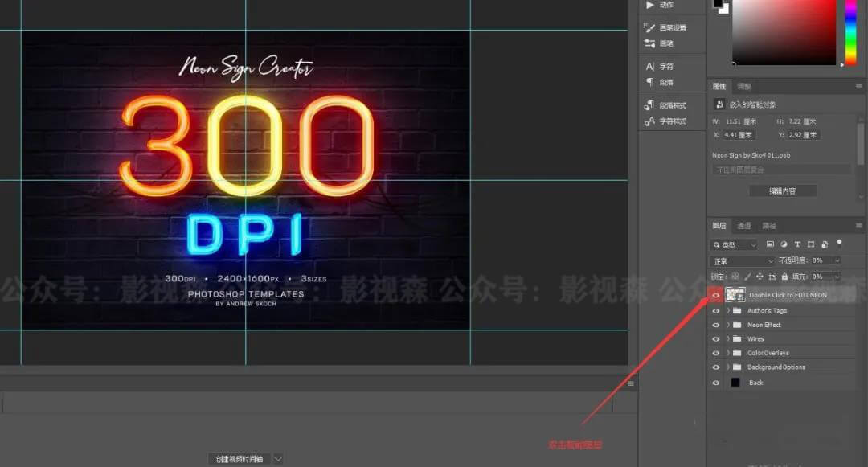
Task: Lock layer position with move icon
Action: point(759,277)
